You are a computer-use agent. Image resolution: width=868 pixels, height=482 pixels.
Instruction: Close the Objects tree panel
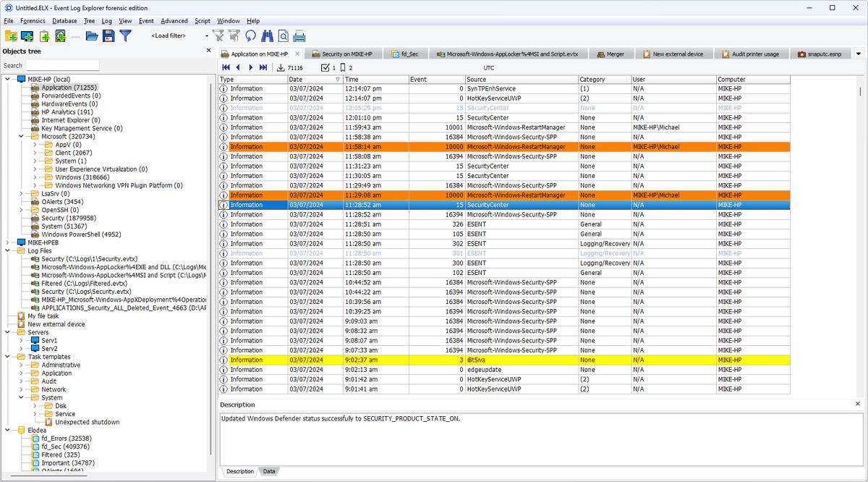coord(208,50)
